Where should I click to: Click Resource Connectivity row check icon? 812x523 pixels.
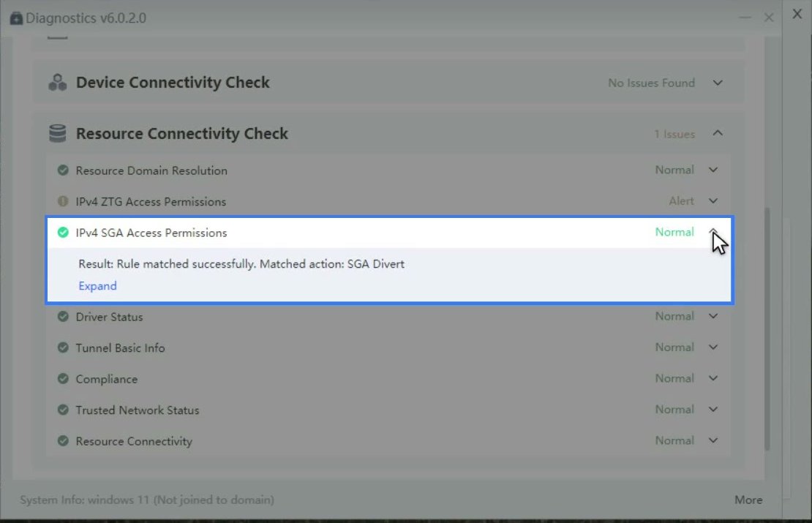pyautogui.click(x=63, y=440)
